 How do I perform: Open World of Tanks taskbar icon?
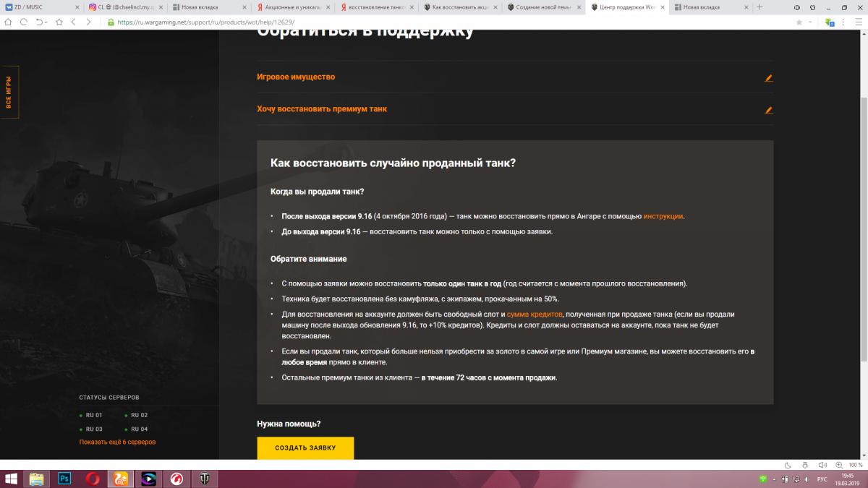[x=203, y=479]
